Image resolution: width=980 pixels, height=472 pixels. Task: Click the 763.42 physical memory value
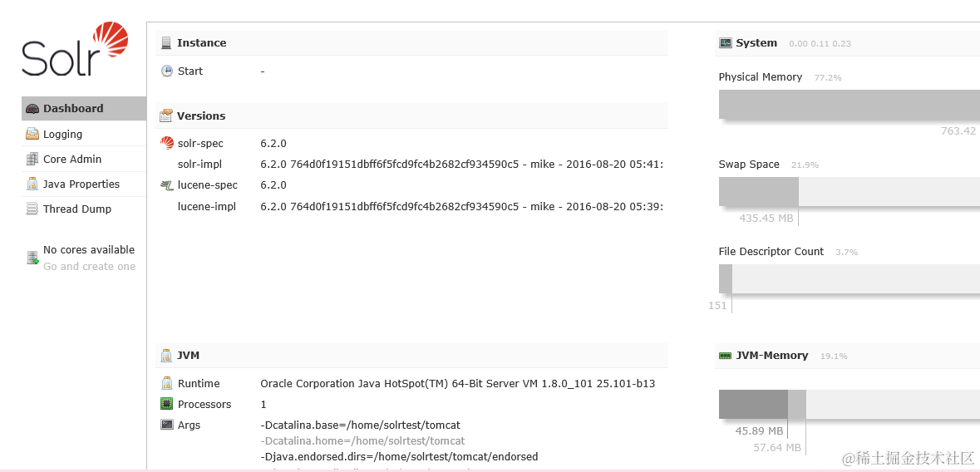click(958, 130)
